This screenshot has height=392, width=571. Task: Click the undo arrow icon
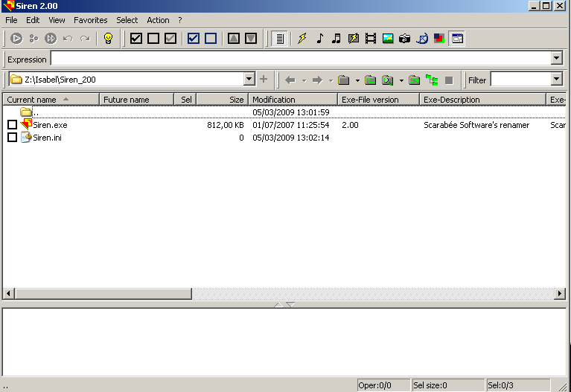[x=68, y=38]
